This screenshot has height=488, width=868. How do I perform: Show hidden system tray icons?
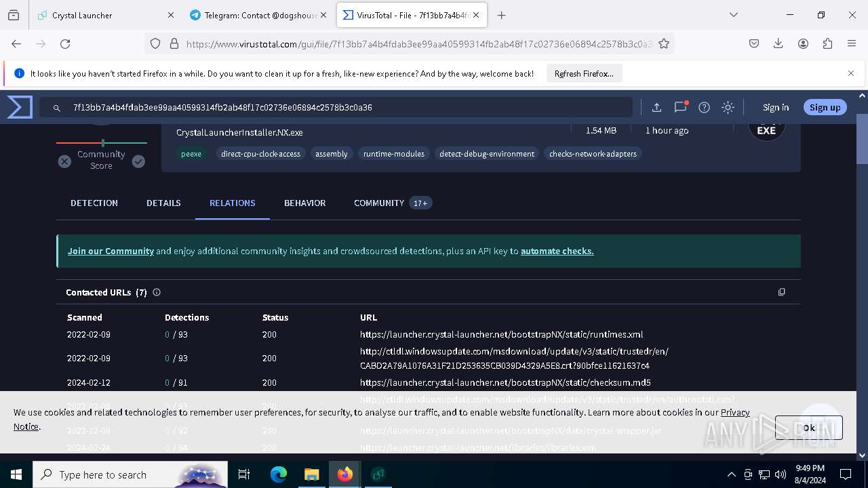731,474
